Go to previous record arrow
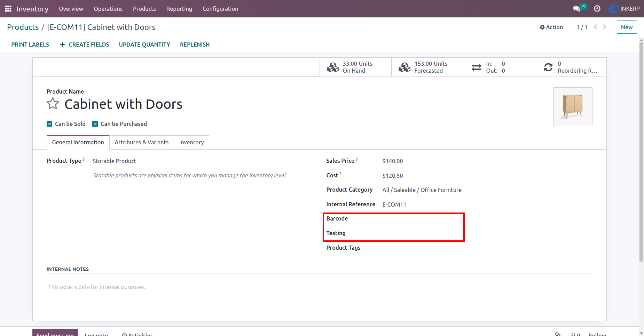The image size is (644, 336). (596, 27)
